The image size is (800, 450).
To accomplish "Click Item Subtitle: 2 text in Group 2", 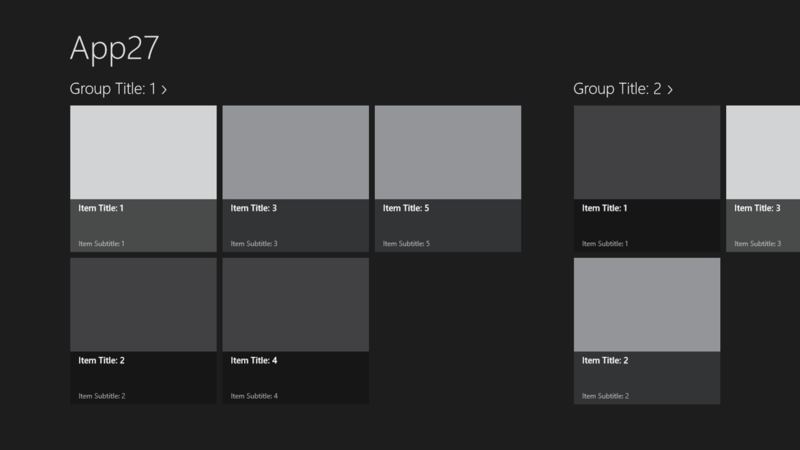I will point(606,396).
